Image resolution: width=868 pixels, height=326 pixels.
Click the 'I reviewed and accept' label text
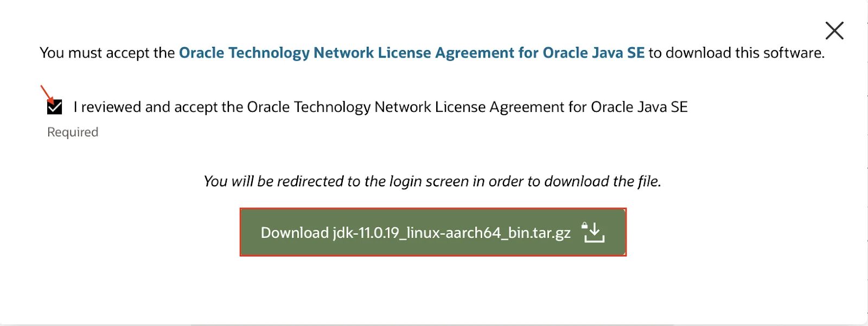coord(380,107)
